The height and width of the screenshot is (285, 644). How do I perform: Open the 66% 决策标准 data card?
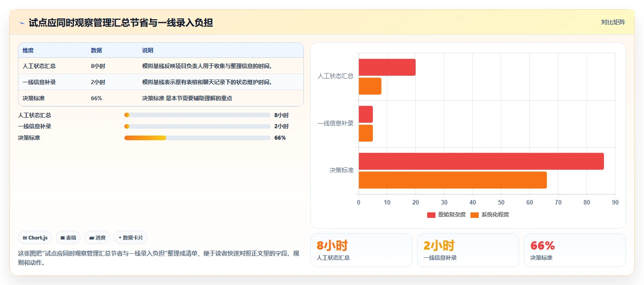575,250
